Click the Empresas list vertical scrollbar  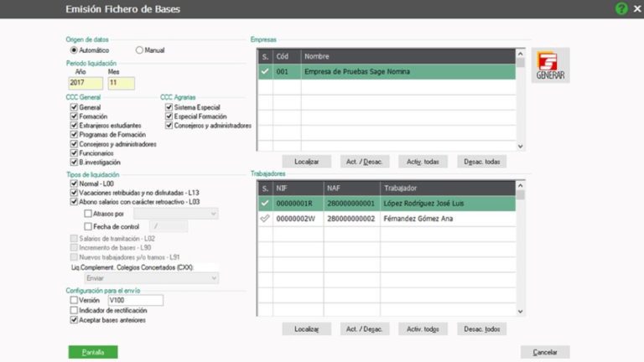[x=521, y=101]
